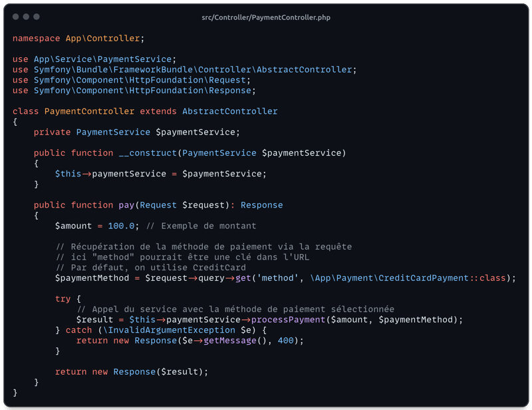Click the 'try {' keyword line

[68, 299]
